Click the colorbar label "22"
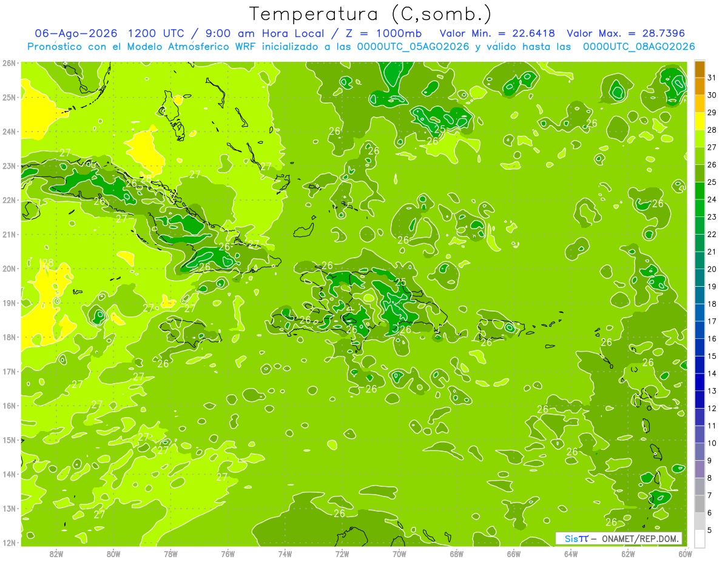The height and width of the screenshot is (562, 728). click(x=712, y=234)
